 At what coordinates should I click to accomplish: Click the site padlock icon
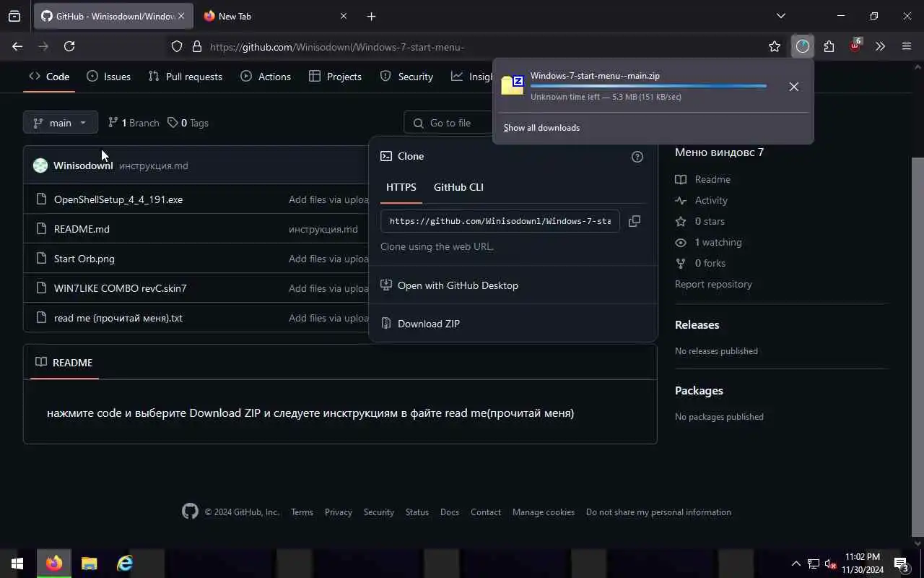click(197, 46)
